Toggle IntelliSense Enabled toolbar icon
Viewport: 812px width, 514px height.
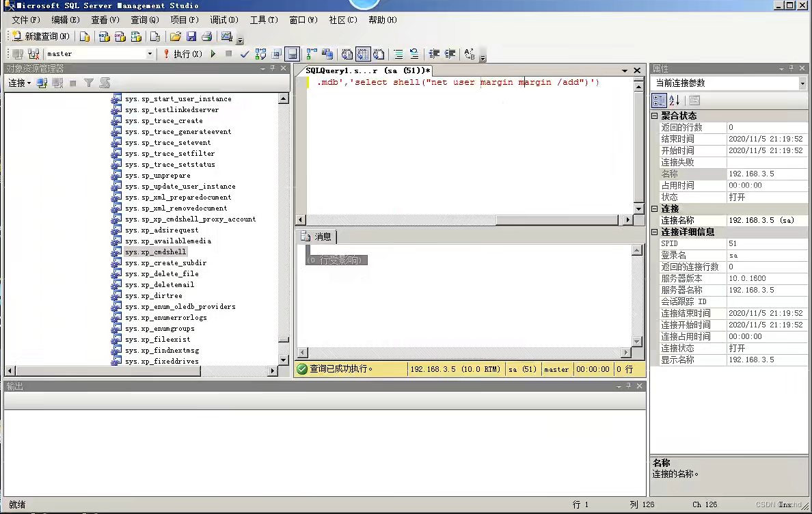click(x=293, y=54)
